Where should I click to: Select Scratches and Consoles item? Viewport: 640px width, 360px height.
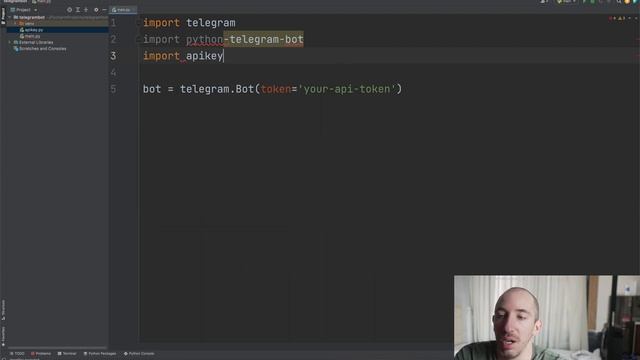click(40, 49)
